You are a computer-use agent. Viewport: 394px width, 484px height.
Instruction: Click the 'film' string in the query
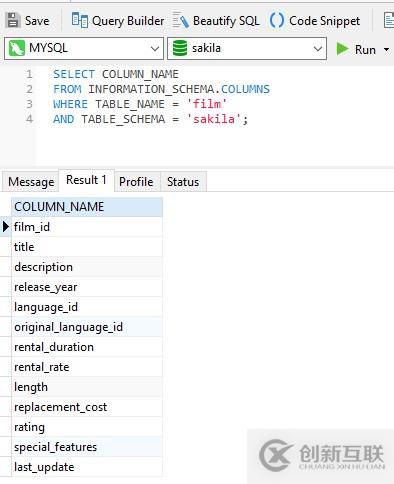(x=207, y=104)
